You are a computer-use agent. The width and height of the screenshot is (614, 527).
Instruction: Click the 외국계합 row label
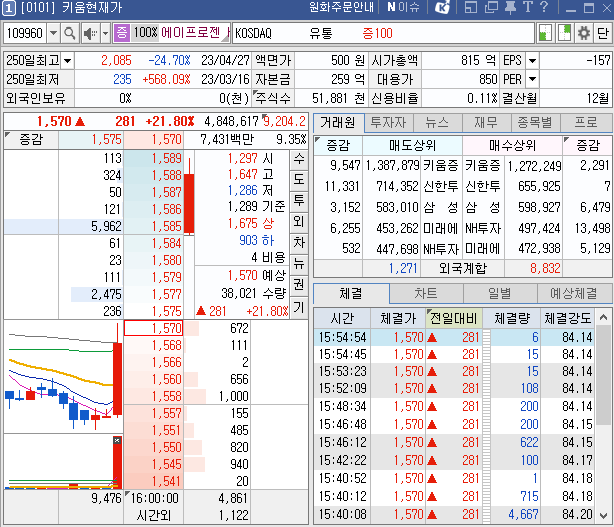pos(462,269)
